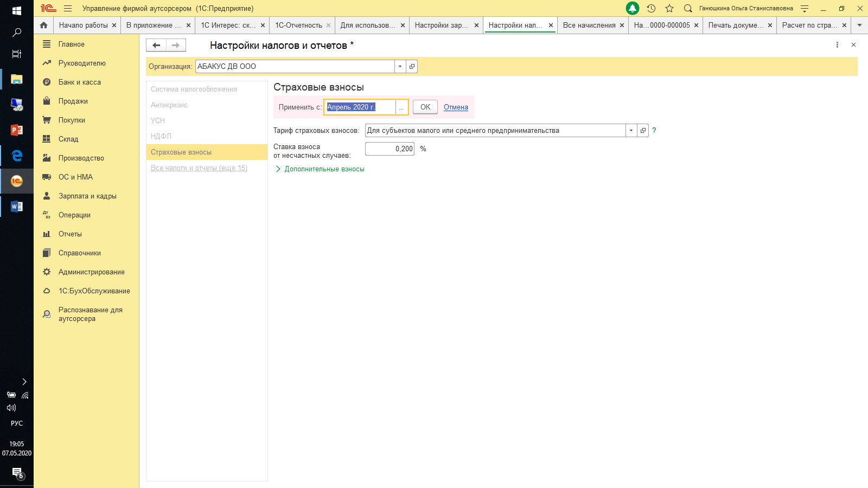Open the three-dot more options menu
Image resolution: width=868 pixels, height=488 pixels.
(837, 45)
